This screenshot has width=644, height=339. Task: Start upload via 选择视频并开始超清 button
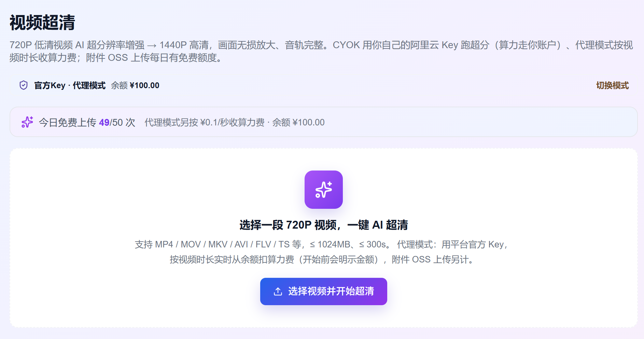tap(324, 291)
